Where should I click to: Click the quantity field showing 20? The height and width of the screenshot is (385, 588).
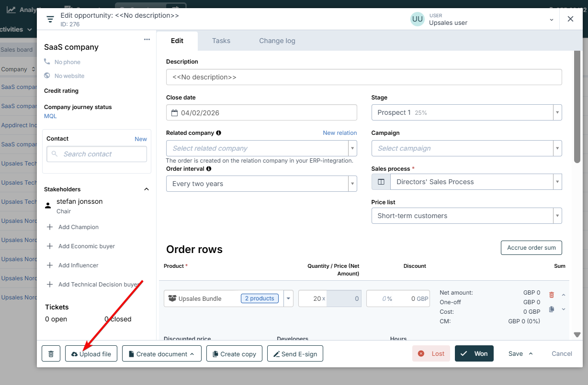[313, 298]
